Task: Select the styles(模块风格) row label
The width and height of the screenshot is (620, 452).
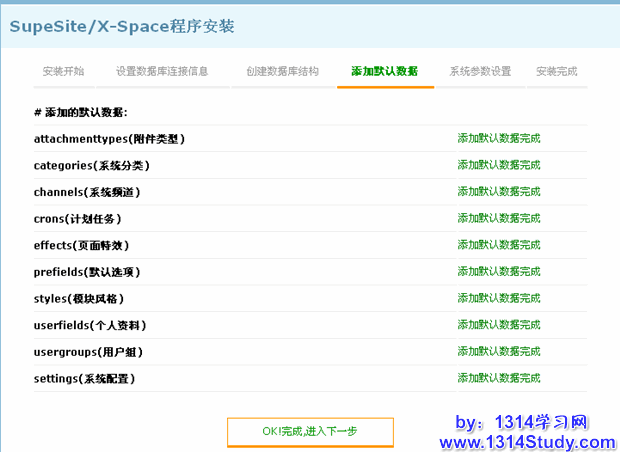Action: click(x=79, y=299)
